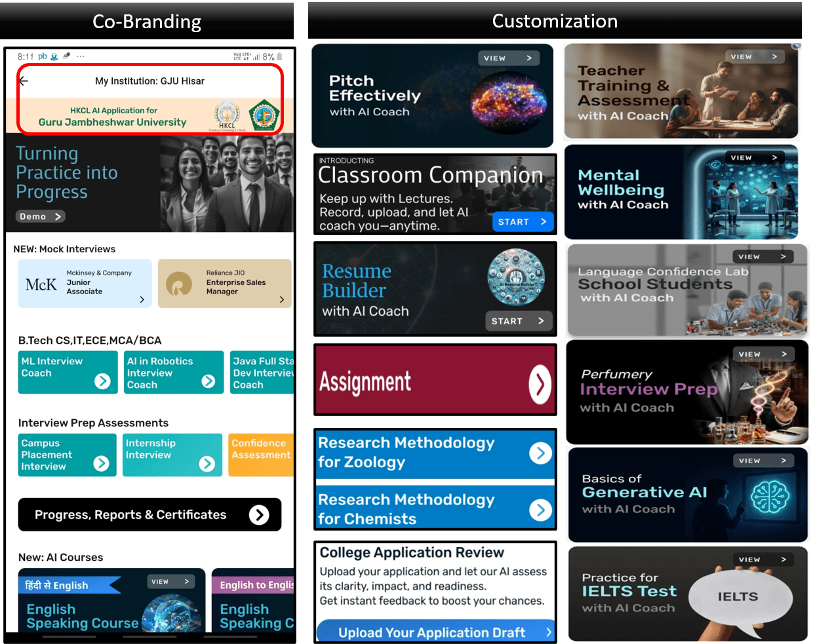
Task: Click 'My Institution: GJU Hisar' title
Action: 149,81
